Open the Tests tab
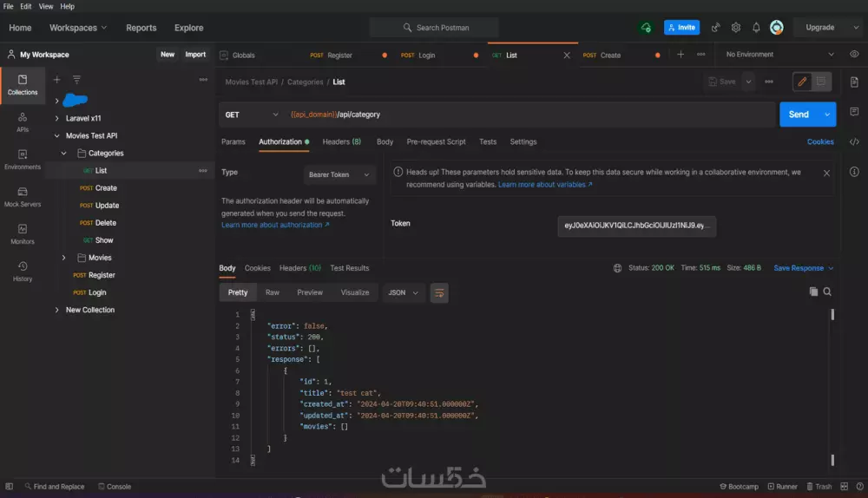 click(488, 141)
